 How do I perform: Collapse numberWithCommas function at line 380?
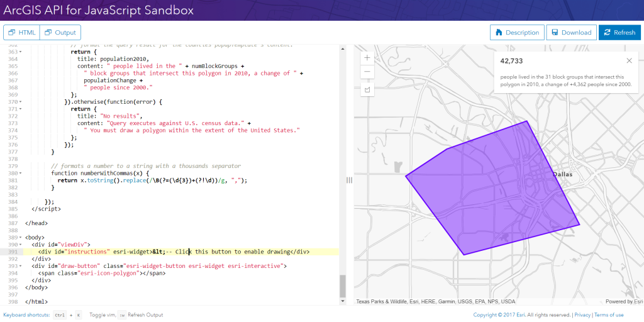click(21, 174)
